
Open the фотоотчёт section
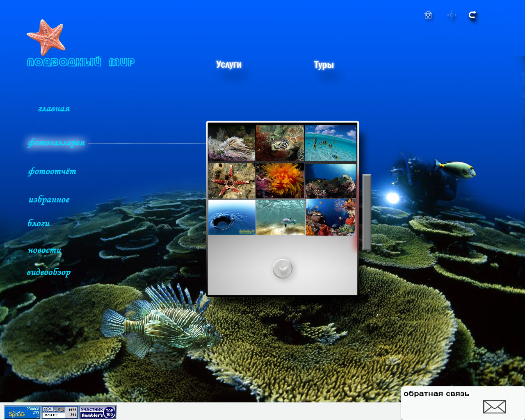coord(52,171)
